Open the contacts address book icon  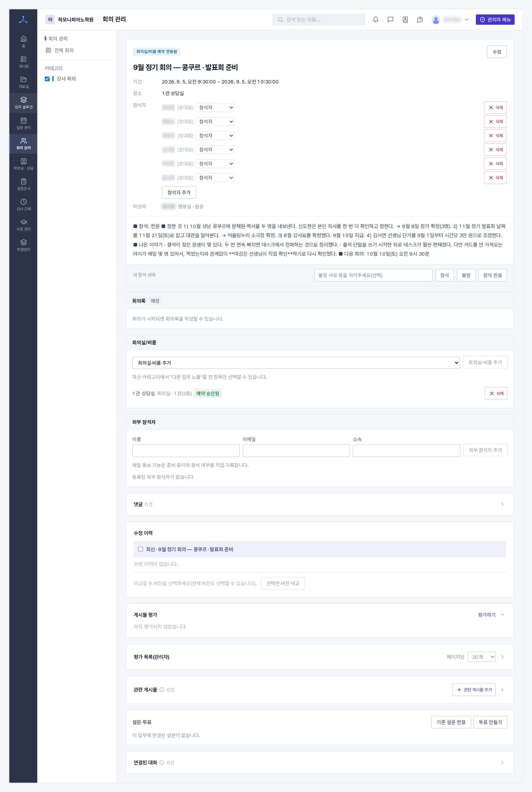pyautogui.click(x=405, y=20)
